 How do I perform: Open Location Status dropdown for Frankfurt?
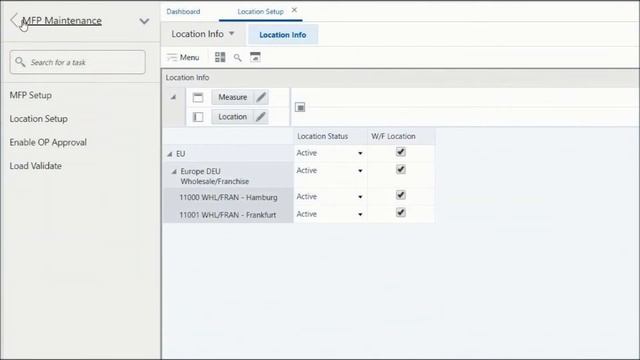click(360, 215)
